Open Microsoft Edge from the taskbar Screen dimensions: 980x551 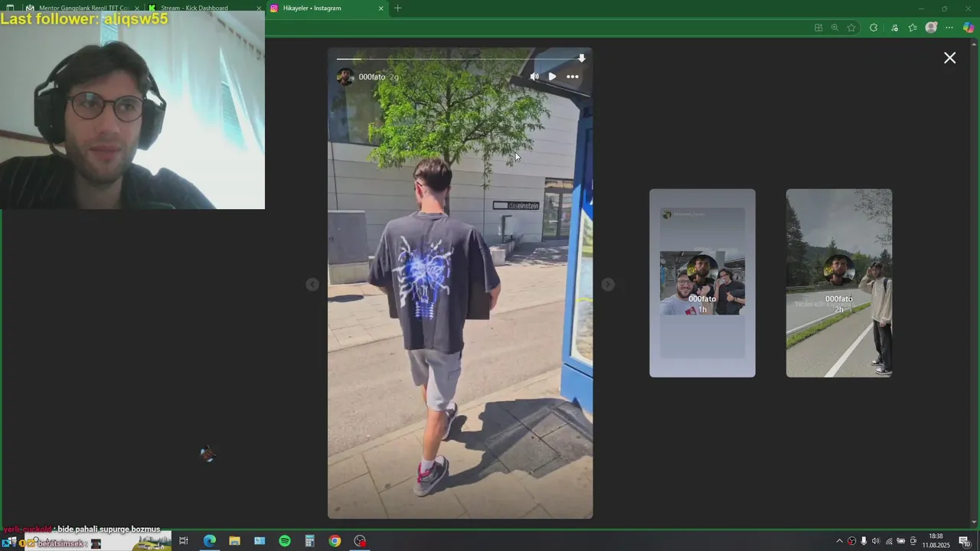point(209,541)
